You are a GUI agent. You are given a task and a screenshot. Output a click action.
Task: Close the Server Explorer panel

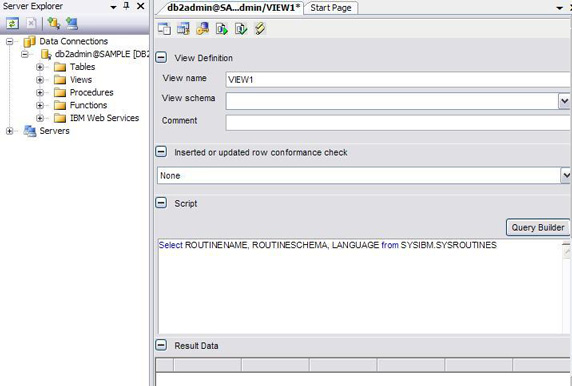[x=140, y=6]
